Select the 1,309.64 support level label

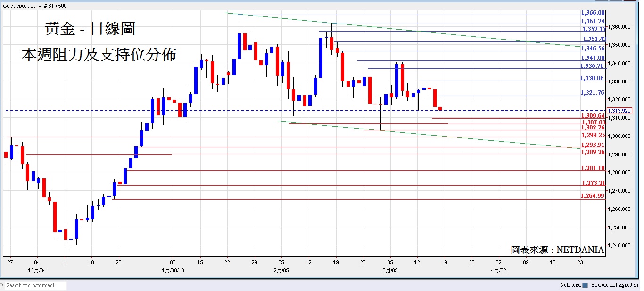(593, 116)
